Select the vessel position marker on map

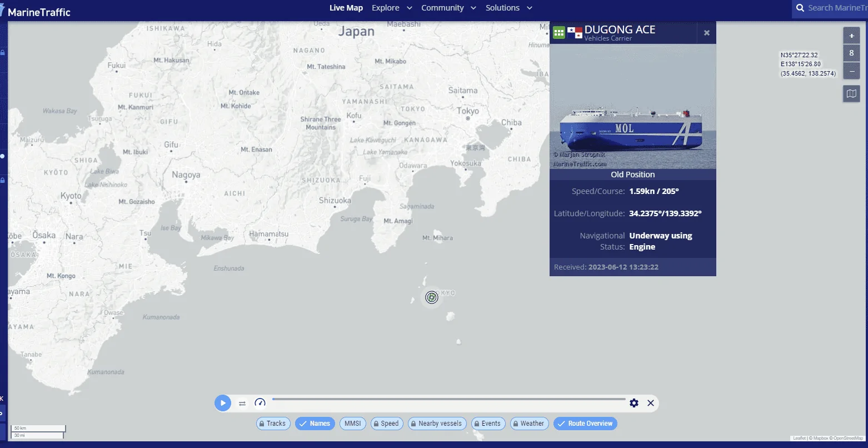[x=432, y=297]
